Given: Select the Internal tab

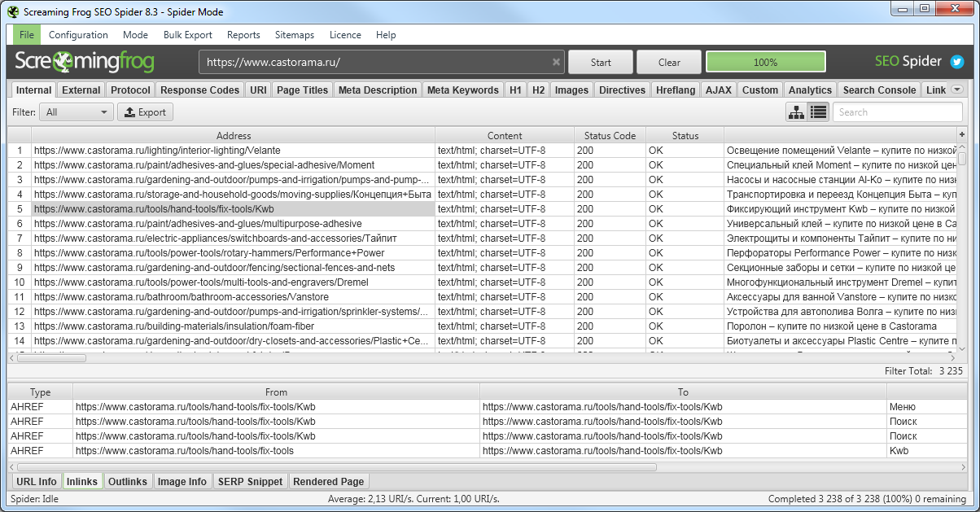Looking at the screenshot, I should 33,90.
